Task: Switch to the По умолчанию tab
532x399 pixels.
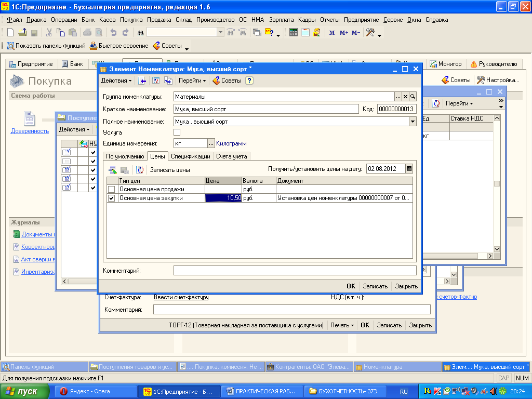Action: click(x=125, y=156)
